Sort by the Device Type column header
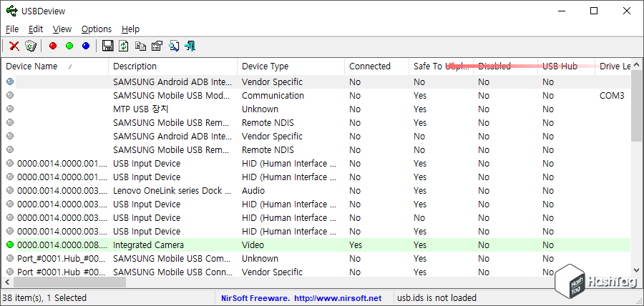The image size is (644, 306). point(291,66)
